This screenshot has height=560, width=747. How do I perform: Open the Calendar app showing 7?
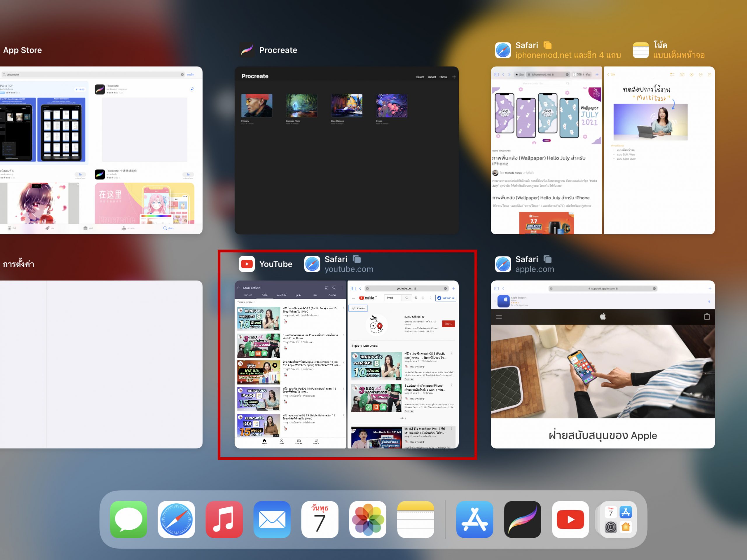click(320, 519)
